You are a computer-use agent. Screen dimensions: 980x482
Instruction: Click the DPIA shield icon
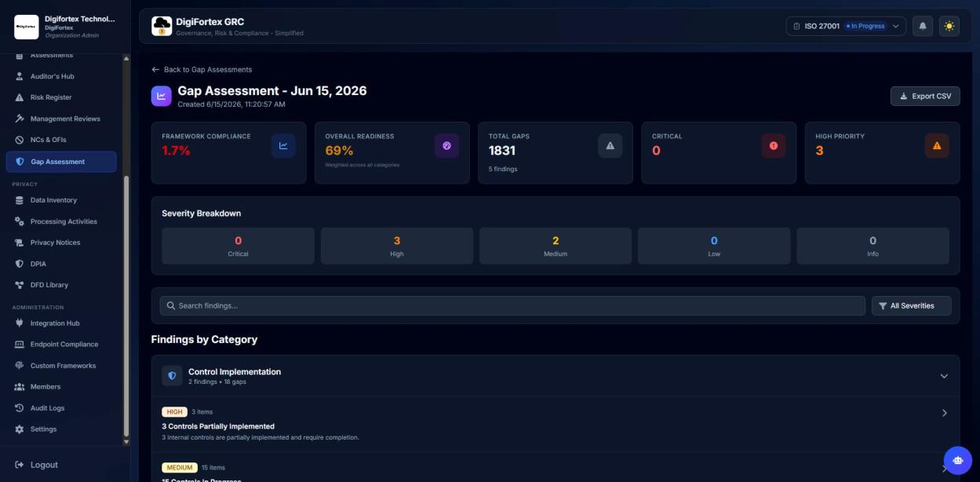coord(20,264)
